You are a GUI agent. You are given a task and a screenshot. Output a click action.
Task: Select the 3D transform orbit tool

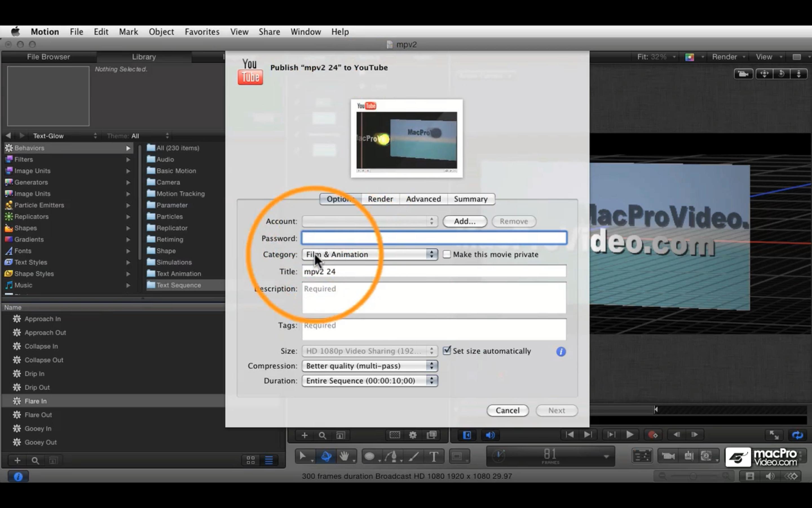pyautogui.click(x=326, y=456)
